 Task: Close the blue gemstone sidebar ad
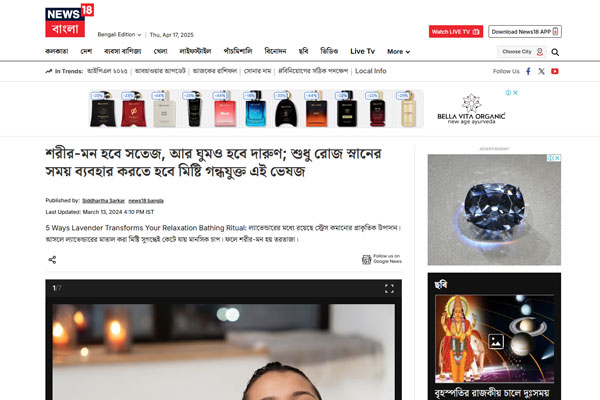point(557,158)
